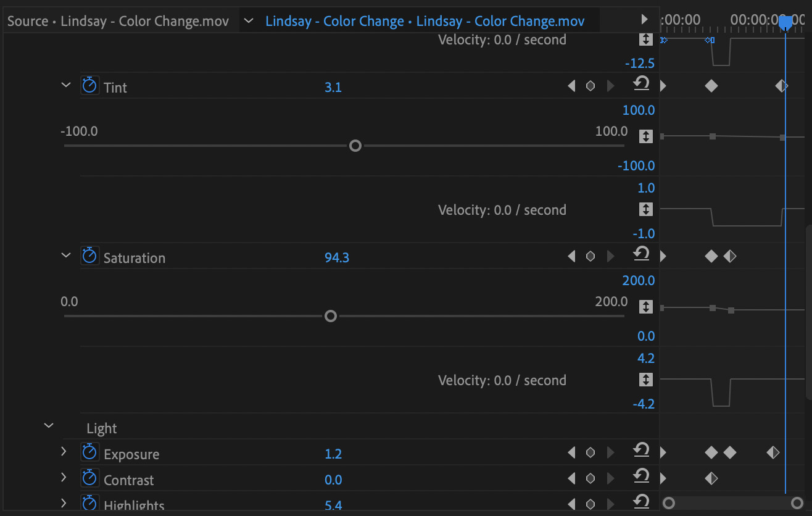Go to previous Tint keyframe
This screenshot has height=516, width=812.
pyautogui.click(x=571, y=86)
